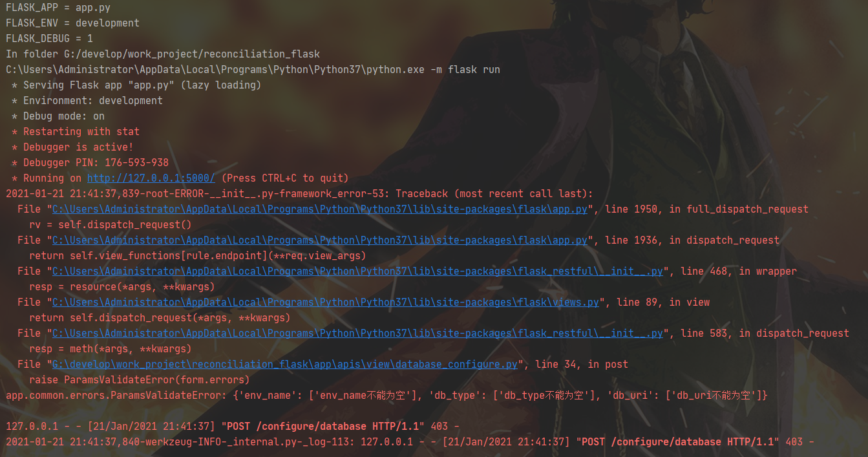This screenshot has height=457, width=868.
Task: Click the 'rv = self.dispatch_request()' code line
Action: pos(111,225)
